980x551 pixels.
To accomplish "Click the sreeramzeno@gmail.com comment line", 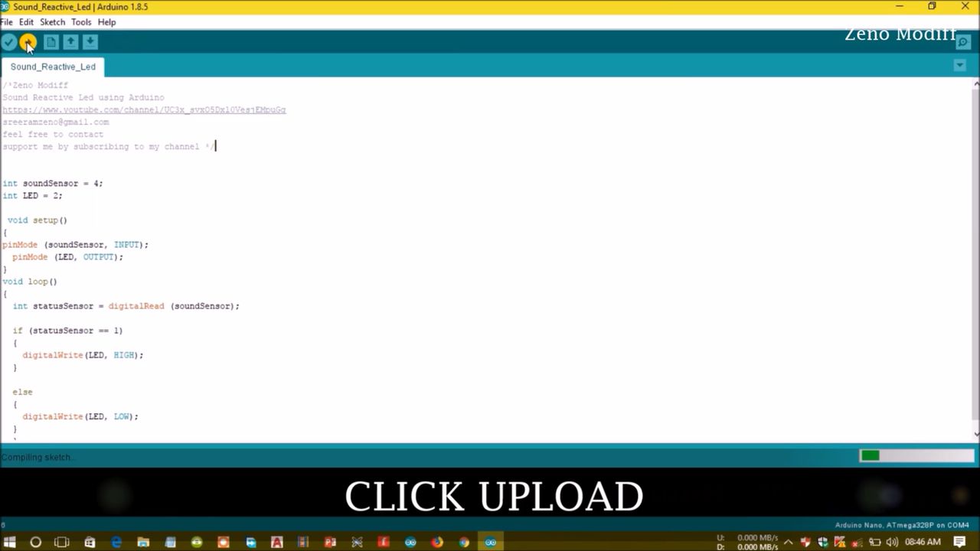I will (x=55, y=122).
